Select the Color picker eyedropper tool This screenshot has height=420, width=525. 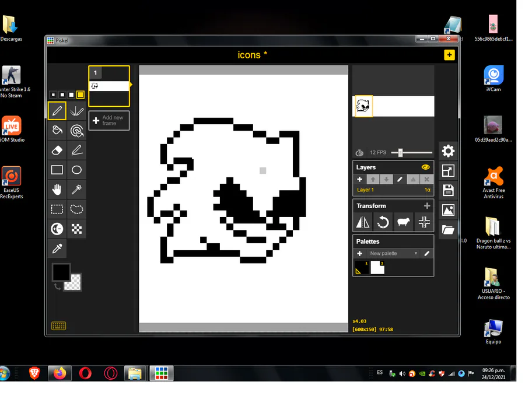point(57,249)
